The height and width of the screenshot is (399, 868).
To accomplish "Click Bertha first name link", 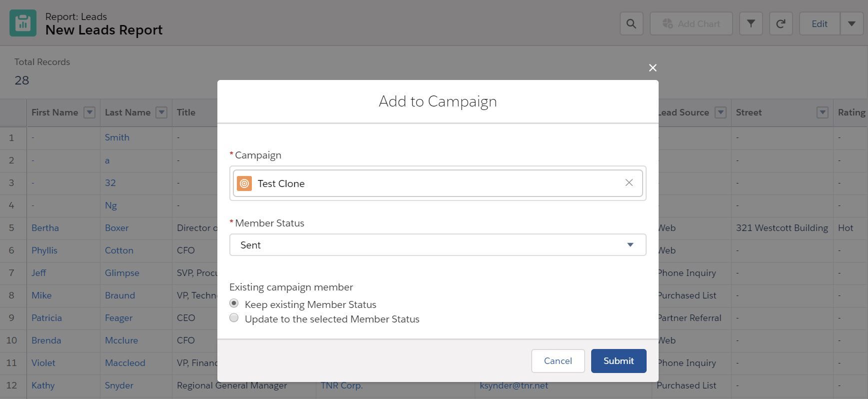I will click(45, 228).
